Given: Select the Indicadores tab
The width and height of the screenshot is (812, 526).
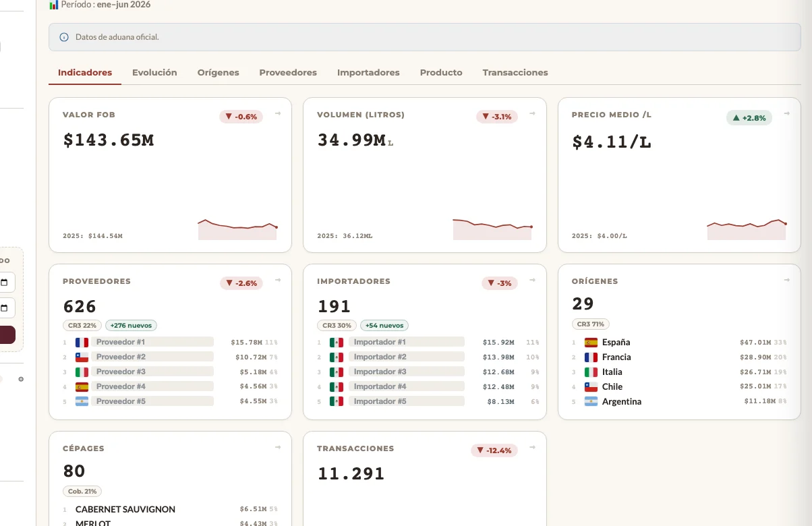Looking at the screenshot, I should coord(85,72).
